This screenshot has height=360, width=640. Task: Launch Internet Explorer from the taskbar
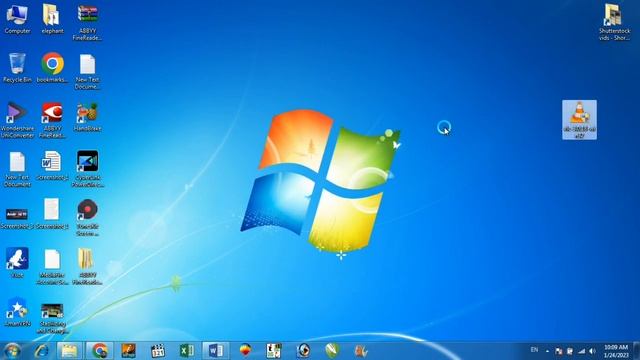[x=41, y=351]
